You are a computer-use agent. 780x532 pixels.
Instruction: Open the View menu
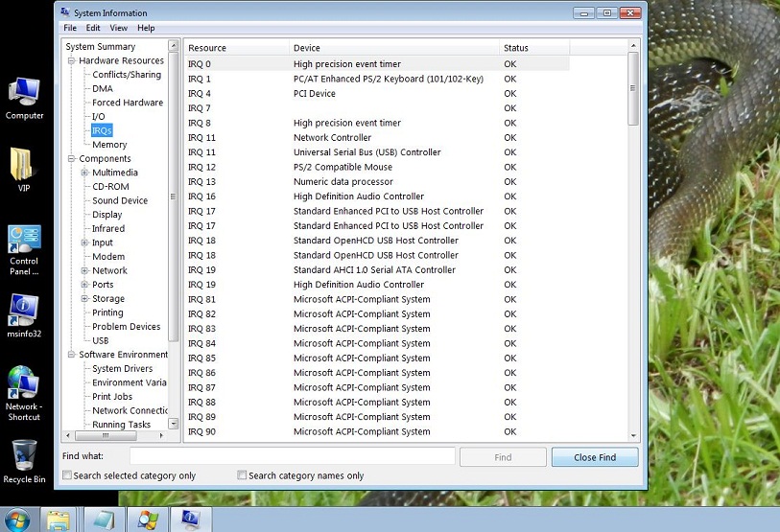click(x=118, y=28)
